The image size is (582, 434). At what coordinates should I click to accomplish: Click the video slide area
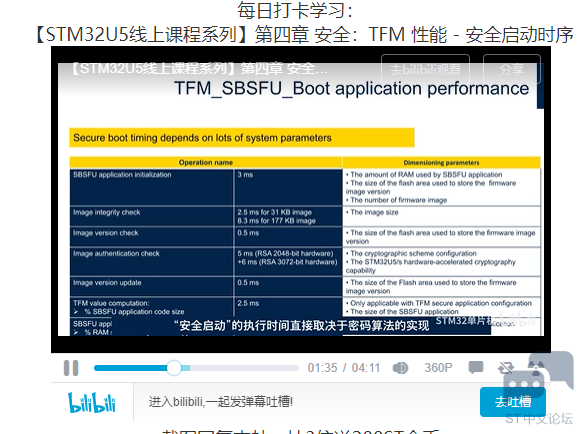coord(301,199)
